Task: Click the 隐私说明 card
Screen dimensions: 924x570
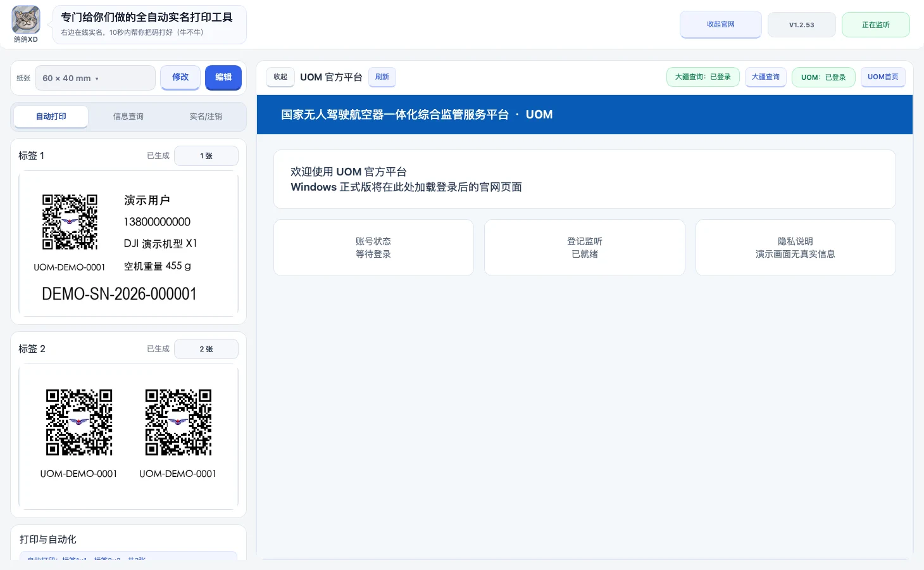Action: (796, 248)
